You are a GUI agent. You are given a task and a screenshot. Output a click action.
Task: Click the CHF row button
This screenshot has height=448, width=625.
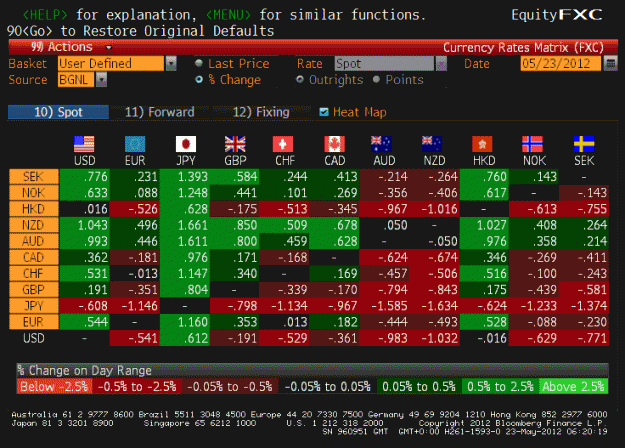pos(33,273)
